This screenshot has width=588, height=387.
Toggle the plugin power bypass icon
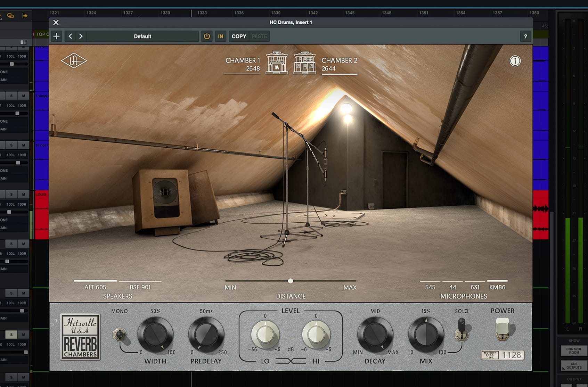[x=207, y=36]
